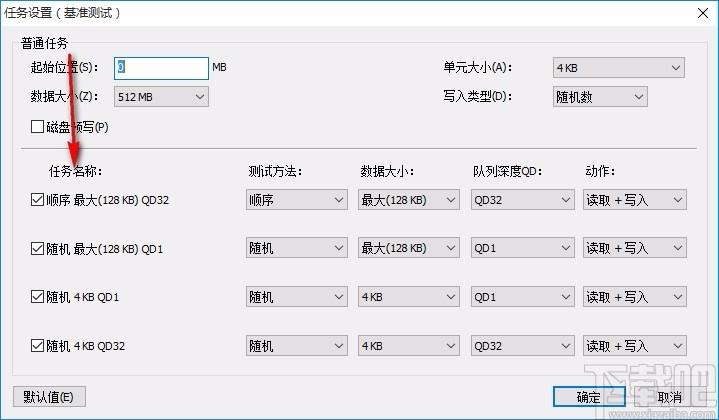Open 数据大小 dropdown for 随机 最大(128 KB) QD1 row

(x=409, y=248)
